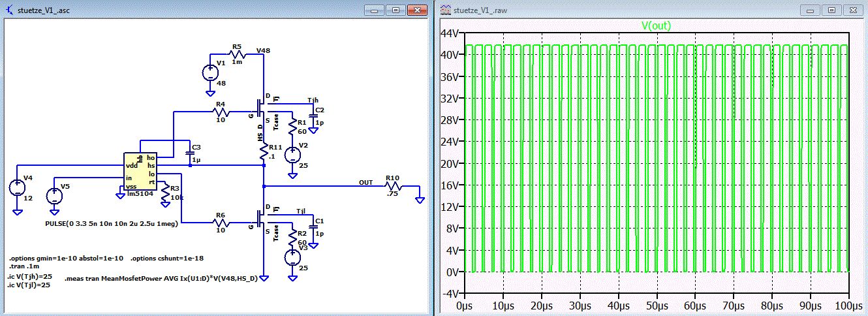The height and width of the screenshot is (316, 868).
Task: Click the V(out) trace label
Action: 656,25
